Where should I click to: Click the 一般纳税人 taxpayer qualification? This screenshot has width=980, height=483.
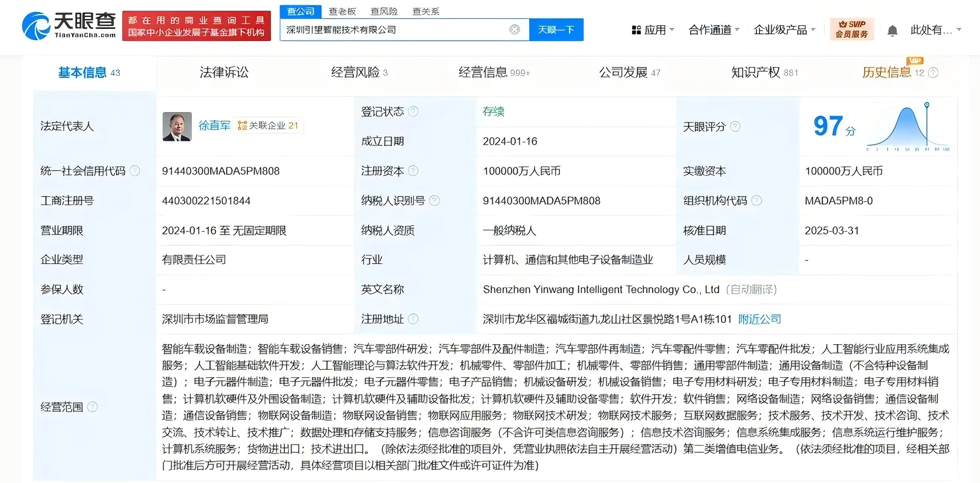[510, 230]
